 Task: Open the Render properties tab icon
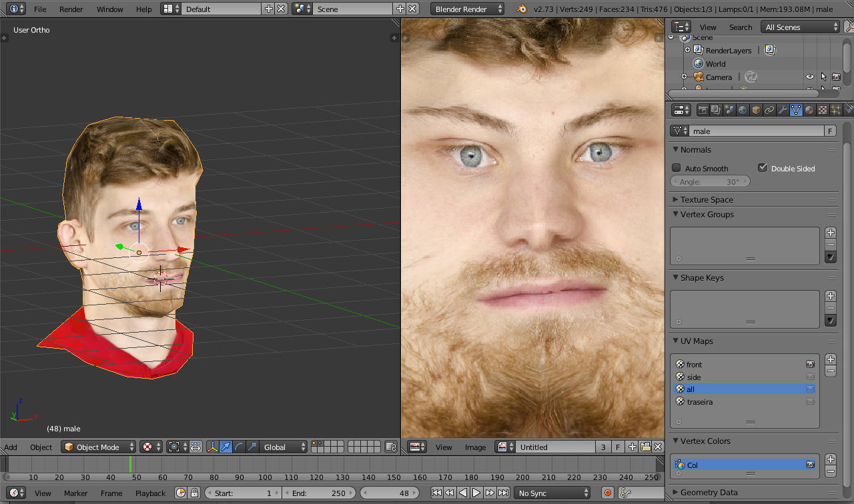pos(703,110)
